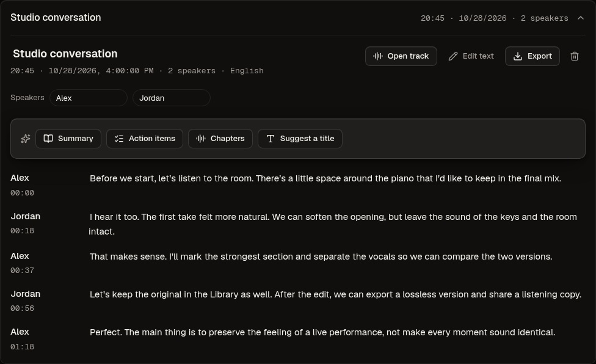Jump to timestamp 01:18
The height and width of the screenshot is (364, 596).
click(23, 347)
